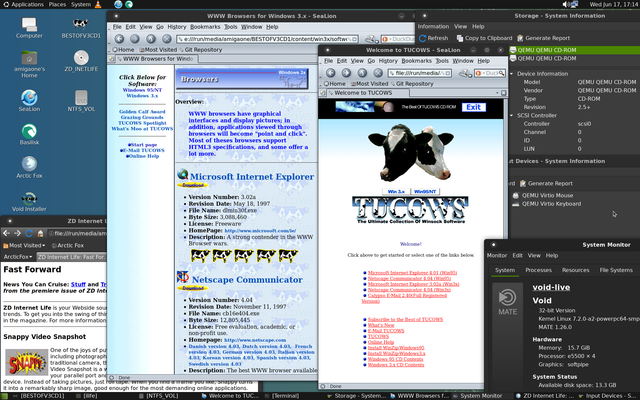640x400 pixels.
Task: Open Applications menu in top panel
Action: point(23,4)
